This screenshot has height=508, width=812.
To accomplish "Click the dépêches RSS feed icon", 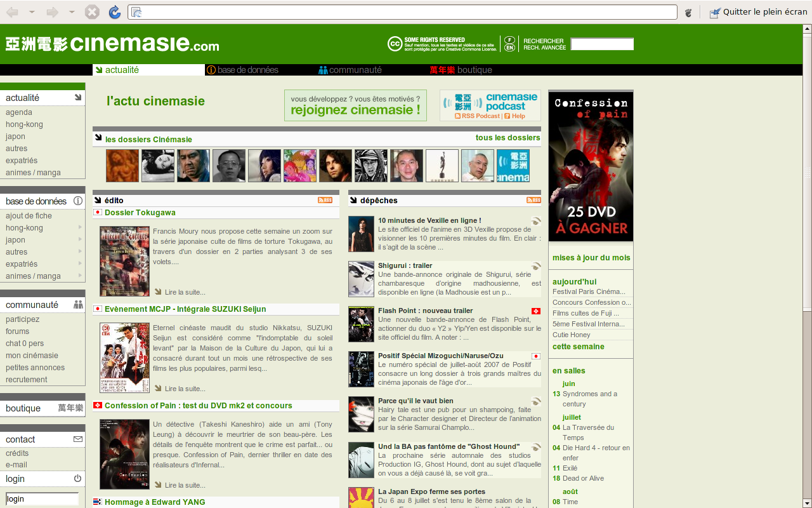I will (534, 200).
